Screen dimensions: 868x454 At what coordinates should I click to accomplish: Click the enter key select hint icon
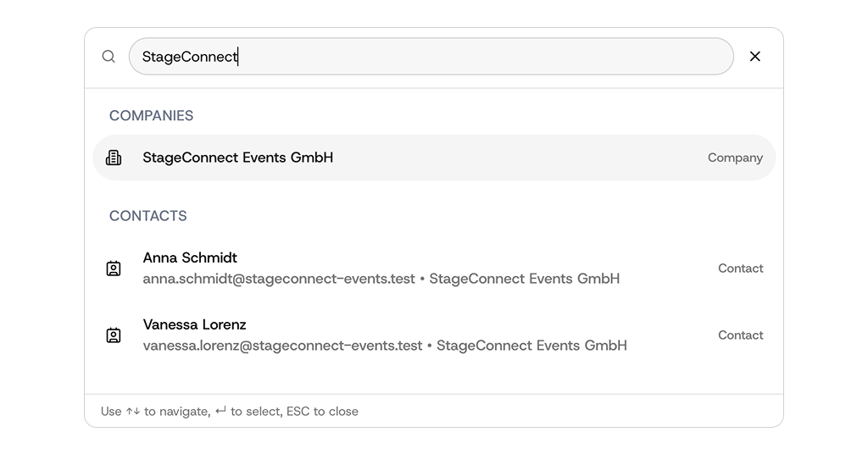(x=220, y=412)
